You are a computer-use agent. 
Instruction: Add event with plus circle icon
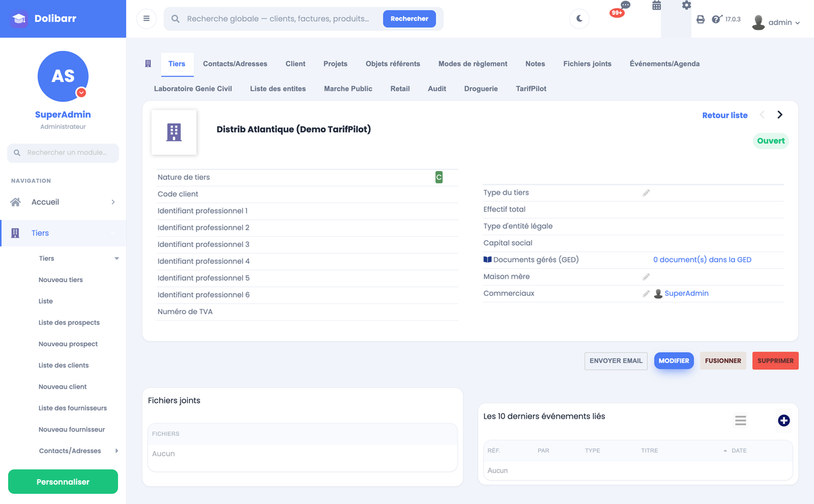coord(783,421)
